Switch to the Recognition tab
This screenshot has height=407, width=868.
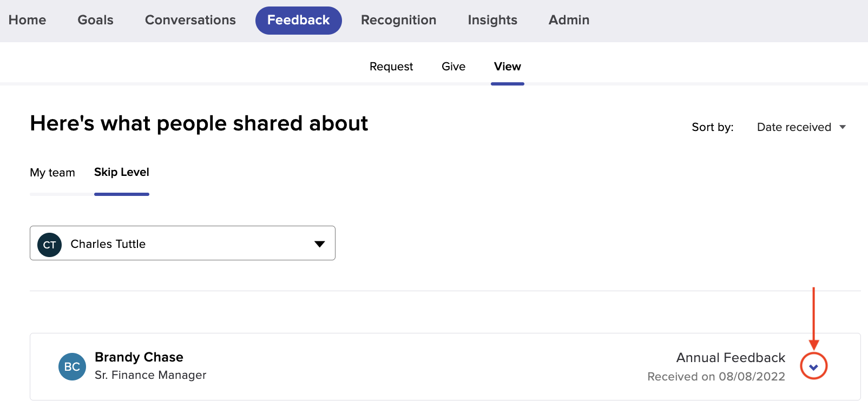tap(398, 20)
